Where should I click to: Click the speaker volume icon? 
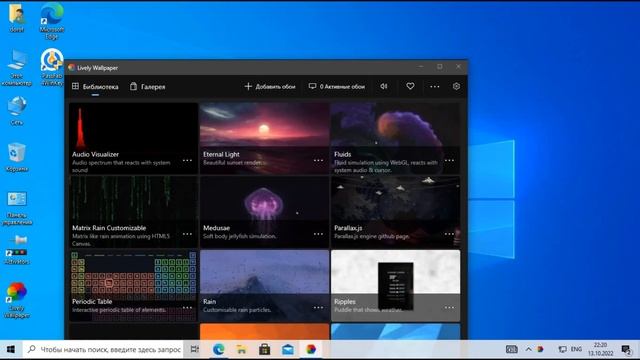(384, 87)
